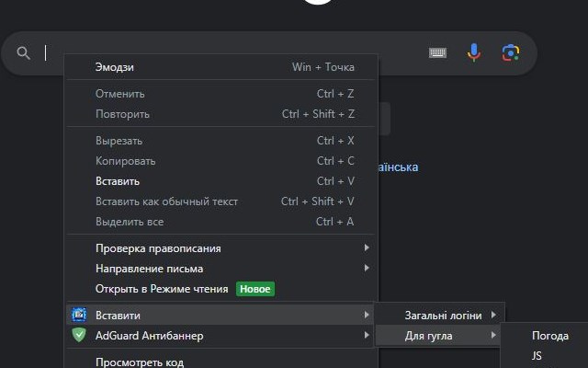Choose the Погода submenu item
The width and height of the screenshot is (588, 368).
[550, 336]
